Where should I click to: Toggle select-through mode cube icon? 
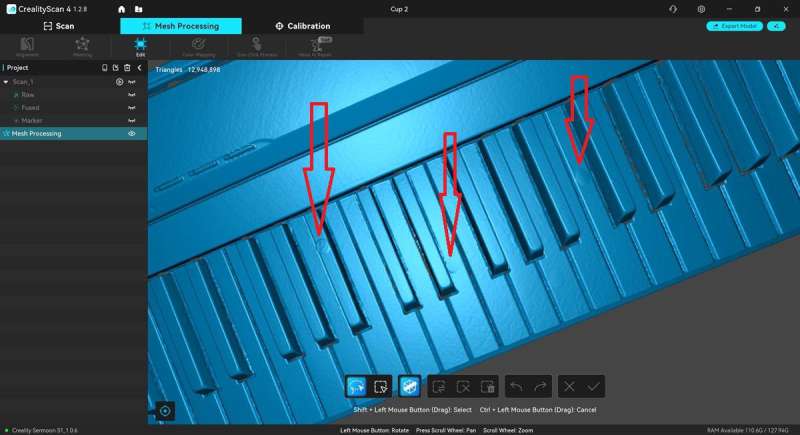tap(408, 386)
